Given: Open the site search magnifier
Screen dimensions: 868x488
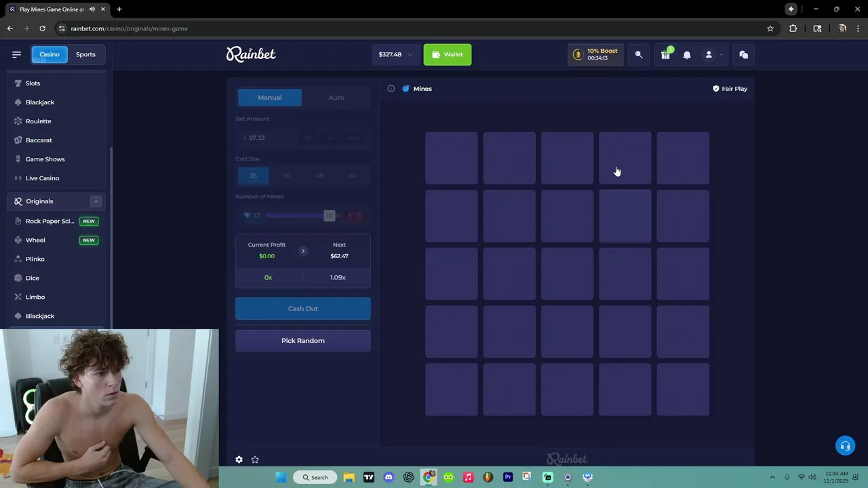Looking at the screenshot, I should 639,55.
